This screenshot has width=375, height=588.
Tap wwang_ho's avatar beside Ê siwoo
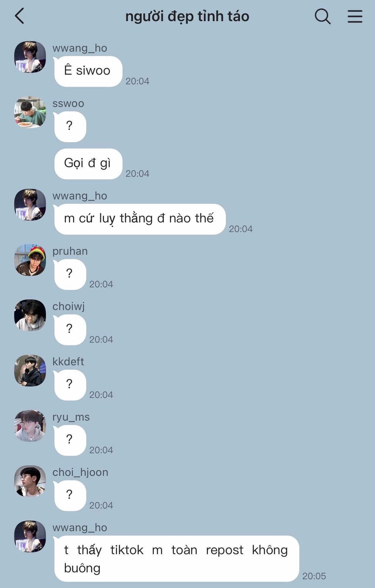pyautogui.click(x=30, y=57)
